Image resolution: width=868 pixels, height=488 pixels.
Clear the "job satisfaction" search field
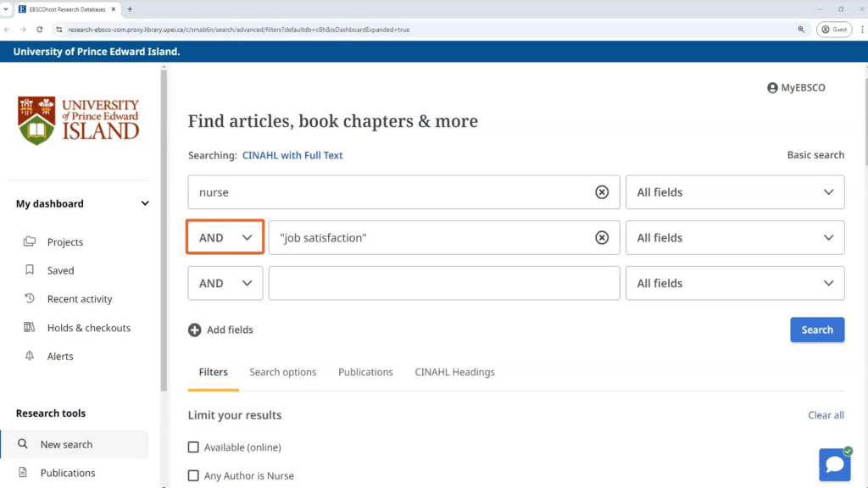602,238
